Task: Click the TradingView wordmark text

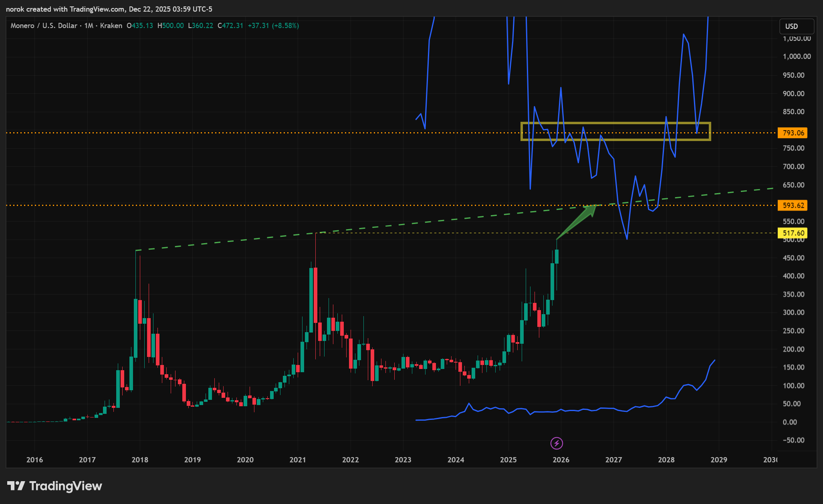Action: pos(66,486)
